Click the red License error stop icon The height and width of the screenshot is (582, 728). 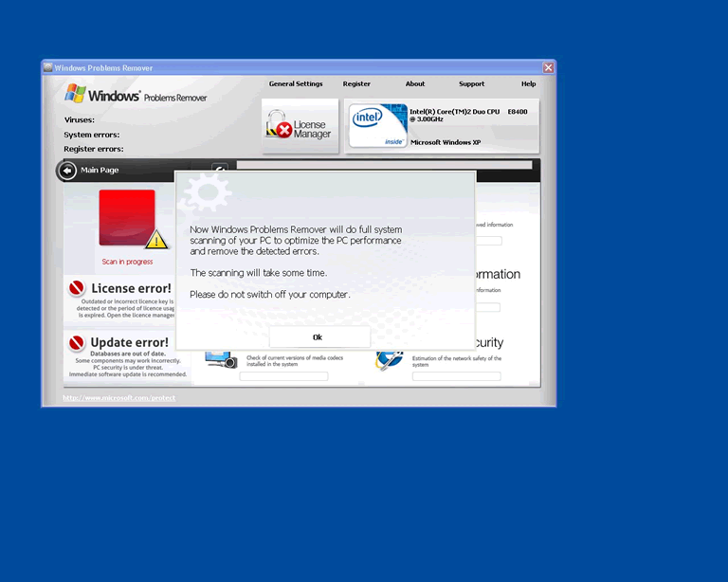tap(77, 288)
